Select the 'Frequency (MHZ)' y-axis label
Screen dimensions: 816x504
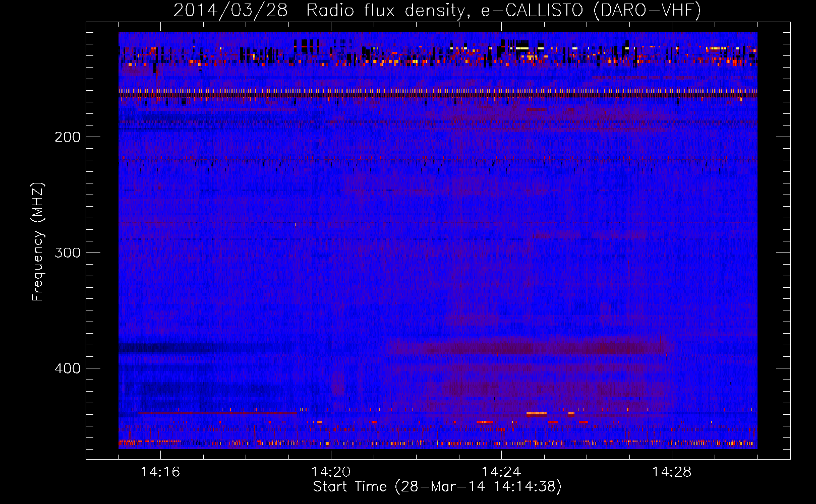click(38, 241)
